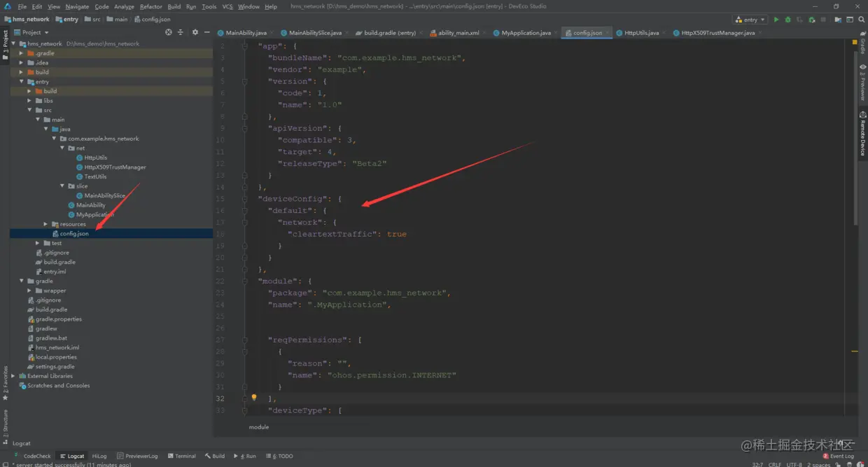Open the Remote Device side panel
This screenshot has width=868, height=467.
[x=862, y=134]
